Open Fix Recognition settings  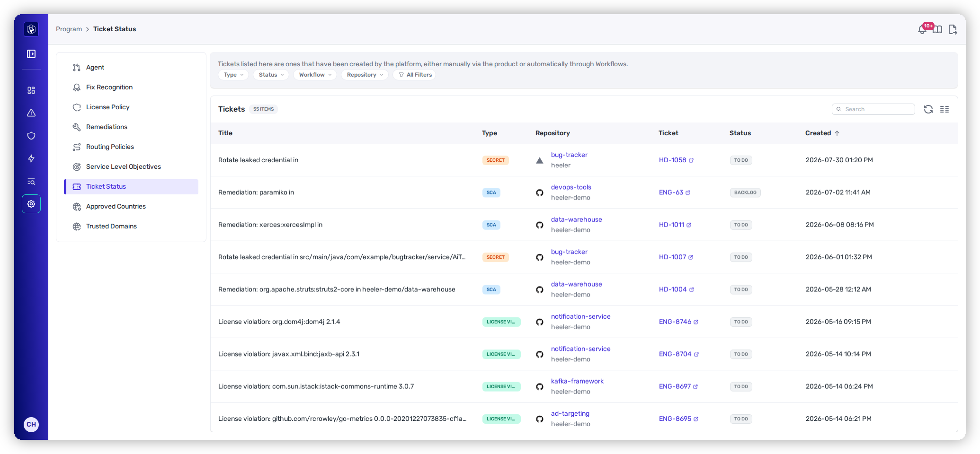[x=131, y=87]
